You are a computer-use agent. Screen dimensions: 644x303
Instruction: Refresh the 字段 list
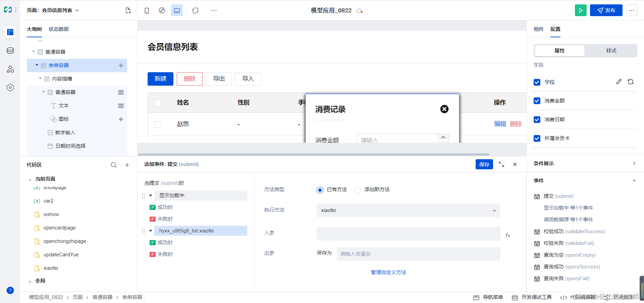tap(631, 82)
